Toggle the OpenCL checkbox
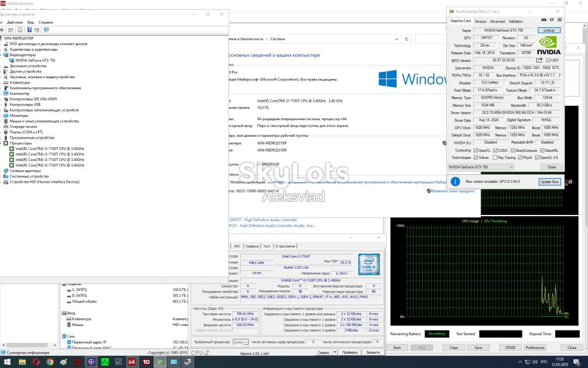The width and height of the screenshot is (588, 368). 476,150
